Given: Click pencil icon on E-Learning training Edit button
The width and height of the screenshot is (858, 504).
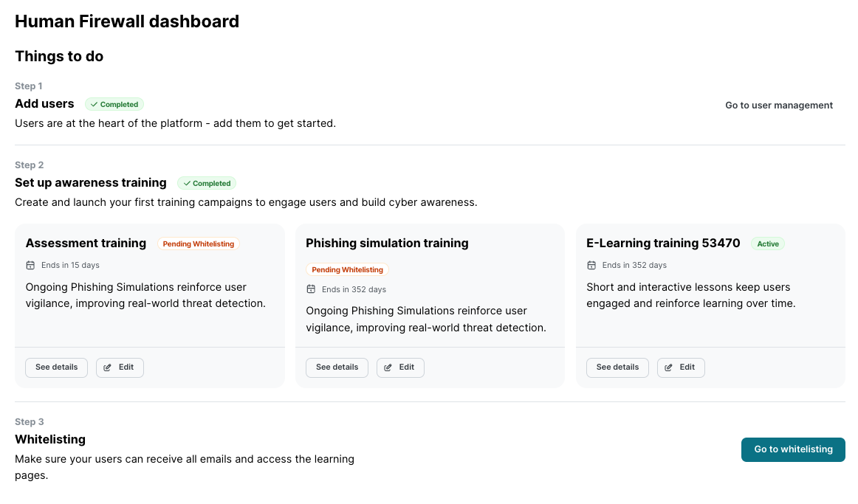Looking at the screenshot, I should coord(669,367).
